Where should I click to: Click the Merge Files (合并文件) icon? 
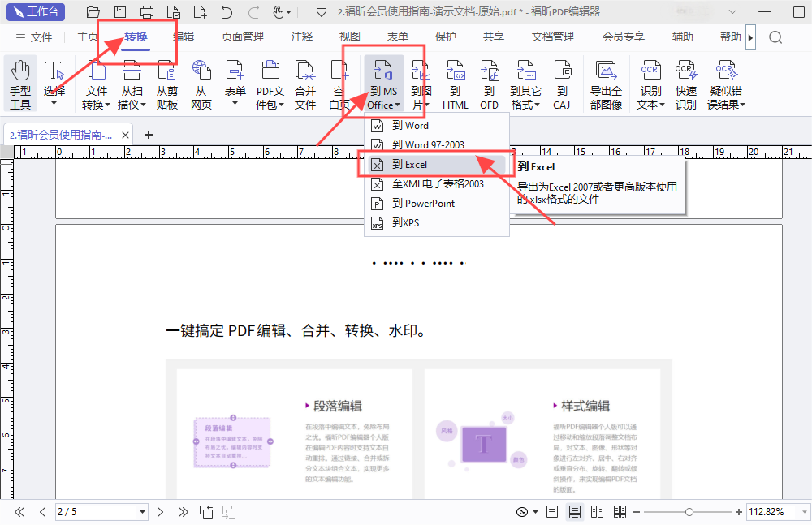pos(305,84)
